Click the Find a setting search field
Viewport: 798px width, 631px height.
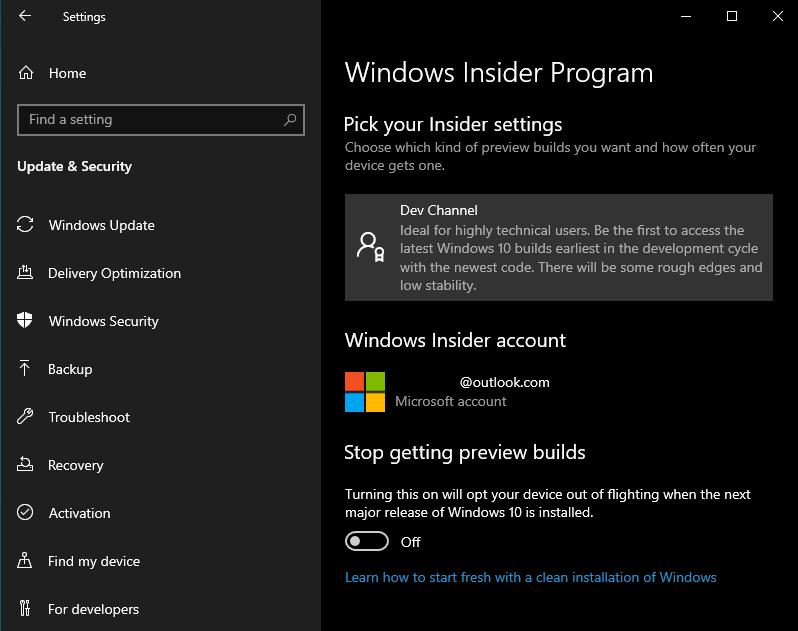[x=161, y=120]
